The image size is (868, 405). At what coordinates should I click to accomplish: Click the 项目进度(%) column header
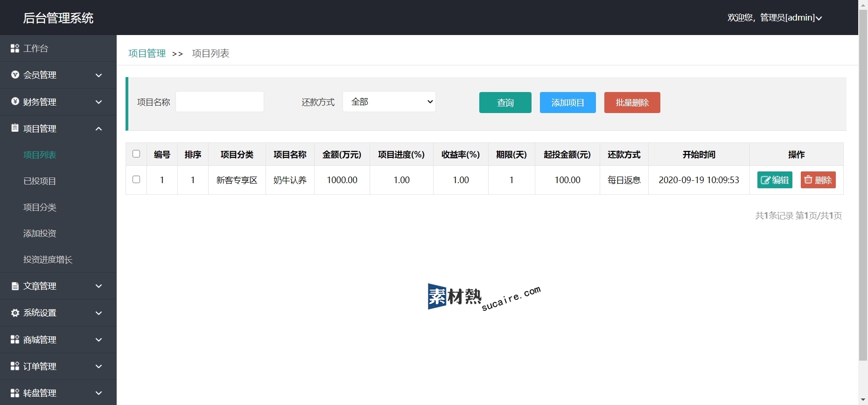pyautogui.click(x=401, y=155)
